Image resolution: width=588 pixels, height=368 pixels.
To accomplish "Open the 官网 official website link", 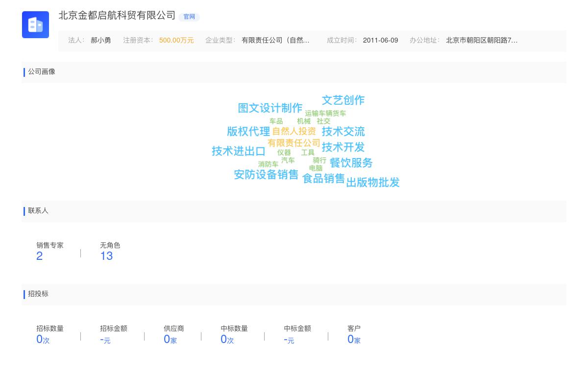I will (x=189, y=17).
